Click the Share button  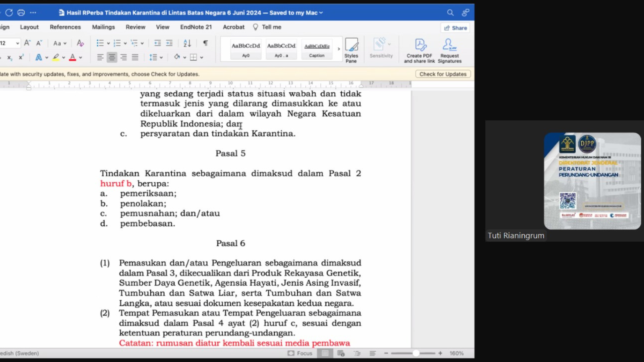point(455,28)
